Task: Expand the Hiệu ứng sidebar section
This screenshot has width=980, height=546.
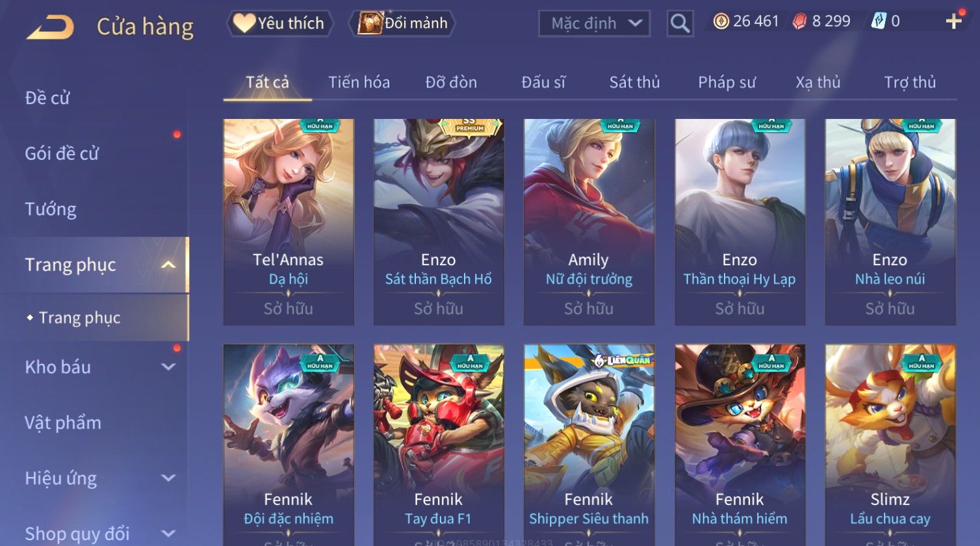Action: 168,478
